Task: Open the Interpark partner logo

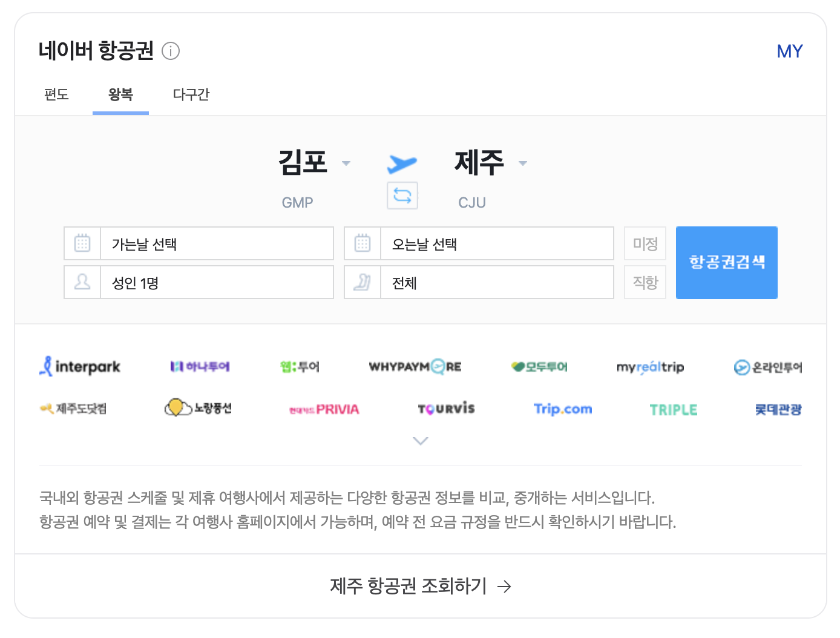Action: coord(80,366)
